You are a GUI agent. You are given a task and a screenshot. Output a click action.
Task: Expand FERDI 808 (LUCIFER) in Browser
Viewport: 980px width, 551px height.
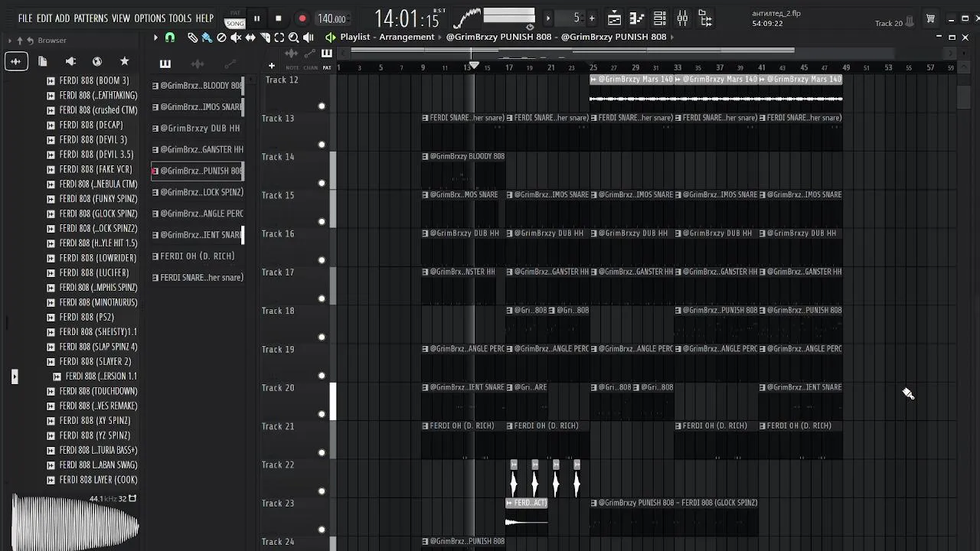click(51, 272)
